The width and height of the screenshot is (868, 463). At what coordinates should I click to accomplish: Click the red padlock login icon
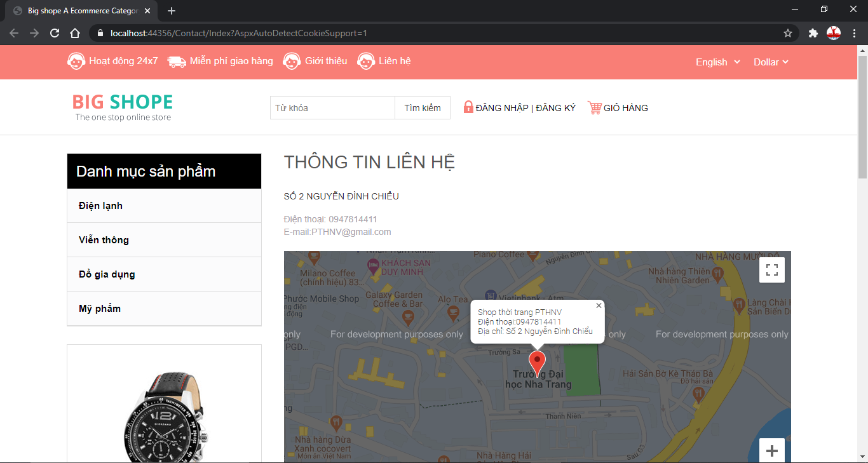pos(468,107)
